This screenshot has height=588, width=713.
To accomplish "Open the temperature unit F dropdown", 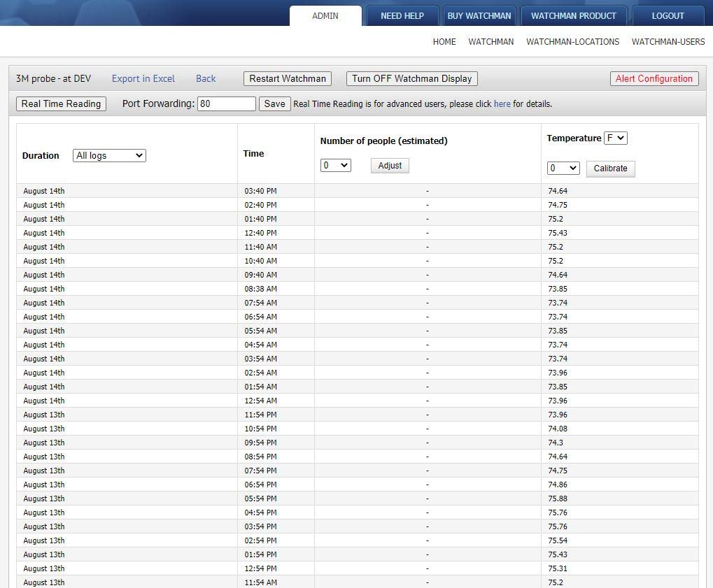I will click(x=616, y=138).
